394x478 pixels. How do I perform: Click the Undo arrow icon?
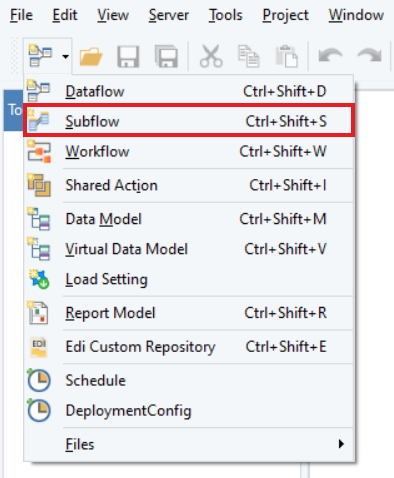(330, 55)
